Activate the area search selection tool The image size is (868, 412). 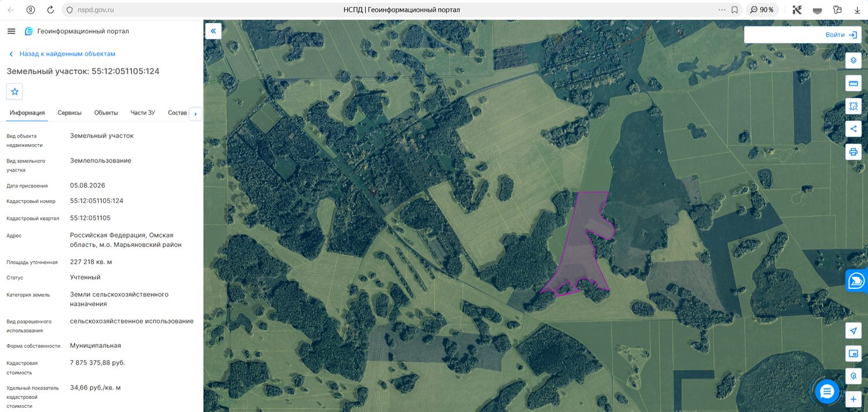(x=853, y=106)
